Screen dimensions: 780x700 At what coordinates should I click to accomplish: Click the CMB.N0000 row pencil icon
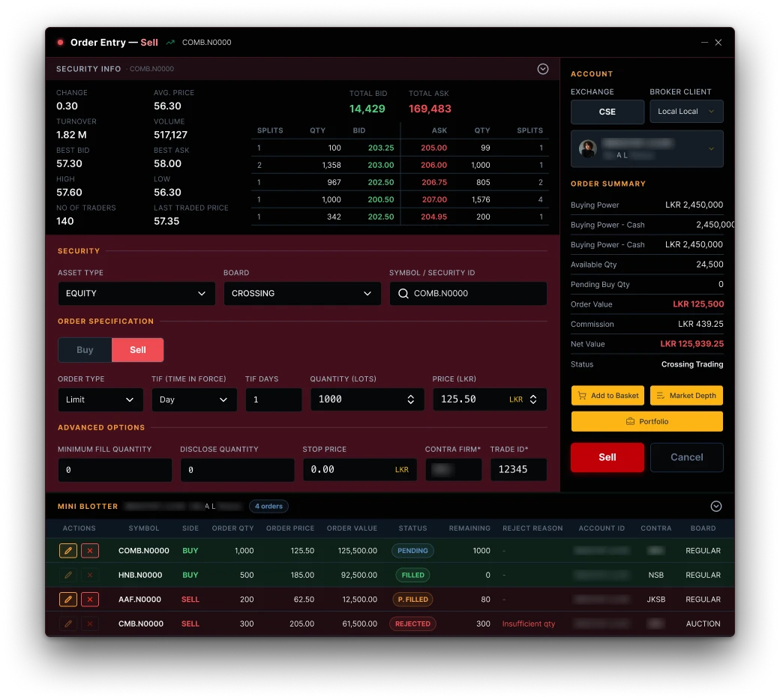(68, 624)
